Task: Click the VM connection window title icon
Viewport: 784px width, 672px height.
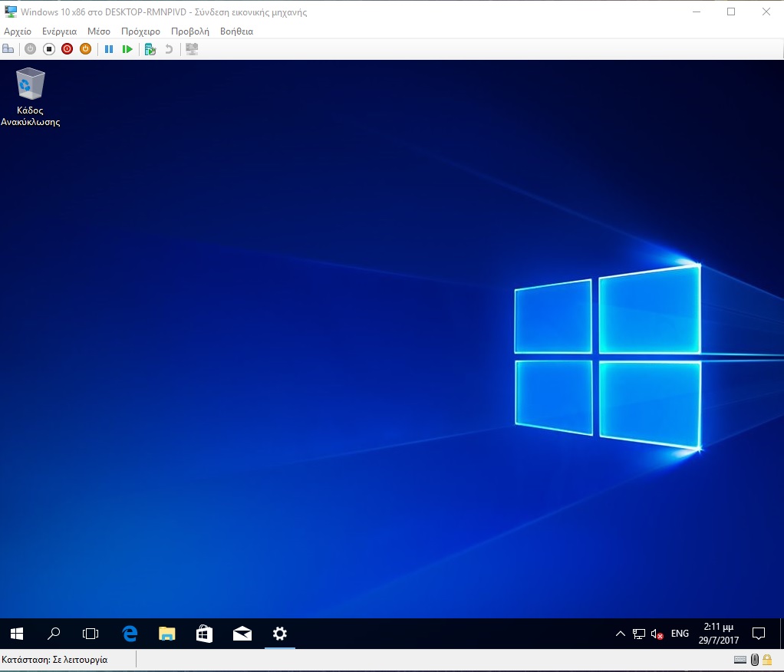Action: 10,12
